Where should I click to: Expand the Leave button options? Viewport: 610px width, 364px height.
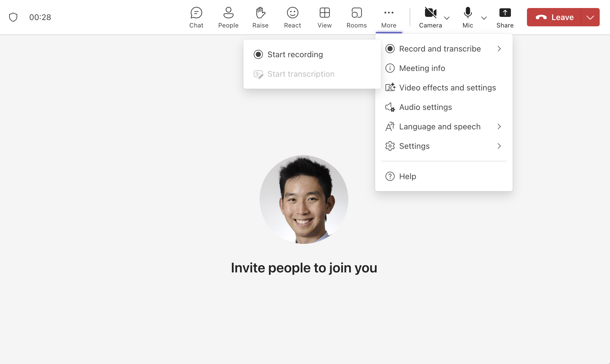click(x=590, y=17)
